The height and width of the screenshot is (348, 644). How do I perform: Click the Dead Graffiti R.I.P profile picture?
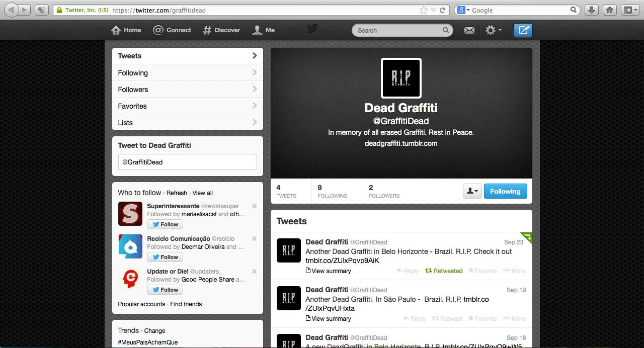point(401,78)
